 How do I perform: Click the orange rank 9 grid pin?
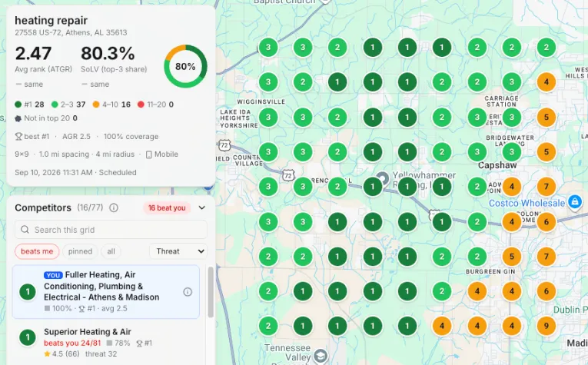click(x=546, y=326)
